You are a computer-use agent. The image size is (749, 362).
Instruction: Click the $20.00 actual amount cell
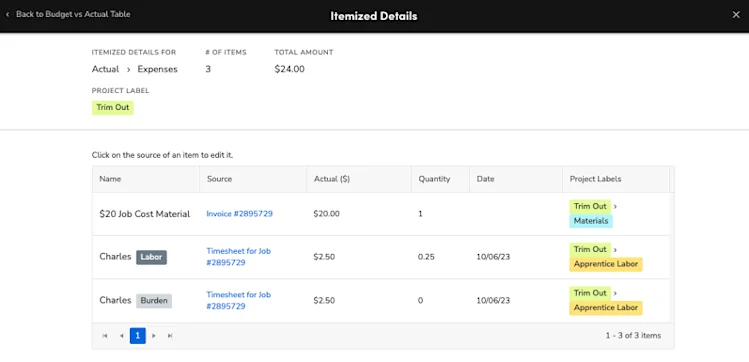(x=327, y=214)
